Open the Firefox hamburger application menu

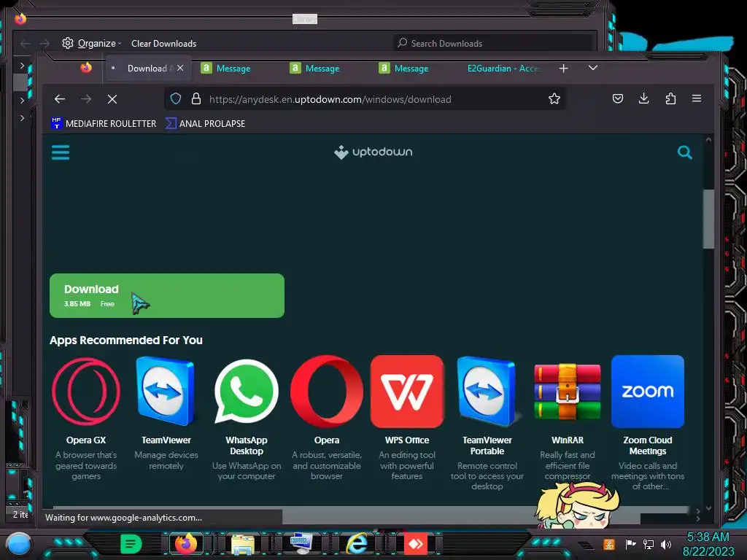pos(697,98)
